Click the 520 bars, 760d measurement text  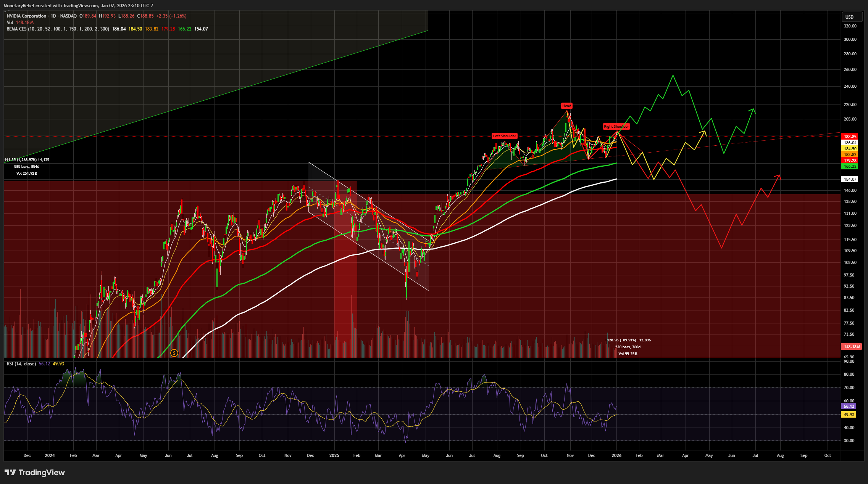(628, 347)
